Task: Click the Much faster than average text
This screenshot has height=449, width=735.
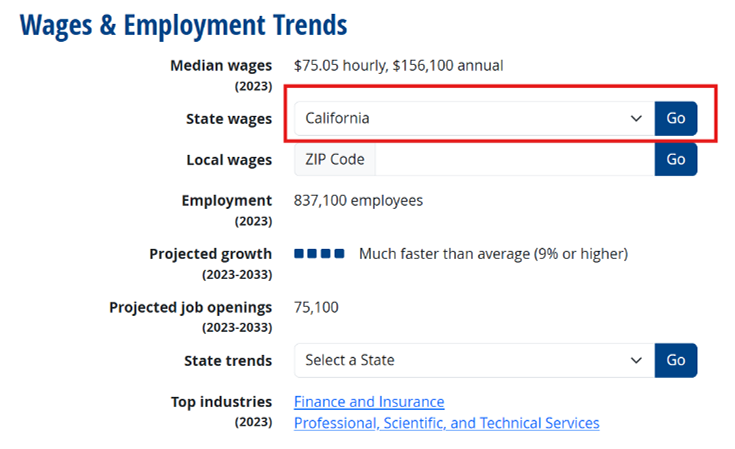Action: pyautogui.click(x=493, y=254)
